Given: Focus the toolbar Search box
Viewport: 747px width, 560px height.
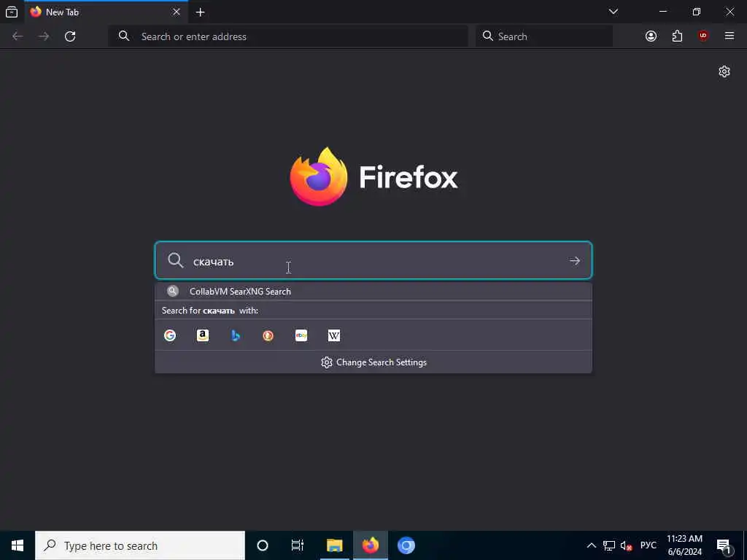Looking at the screenshot, I should (544, 36).
